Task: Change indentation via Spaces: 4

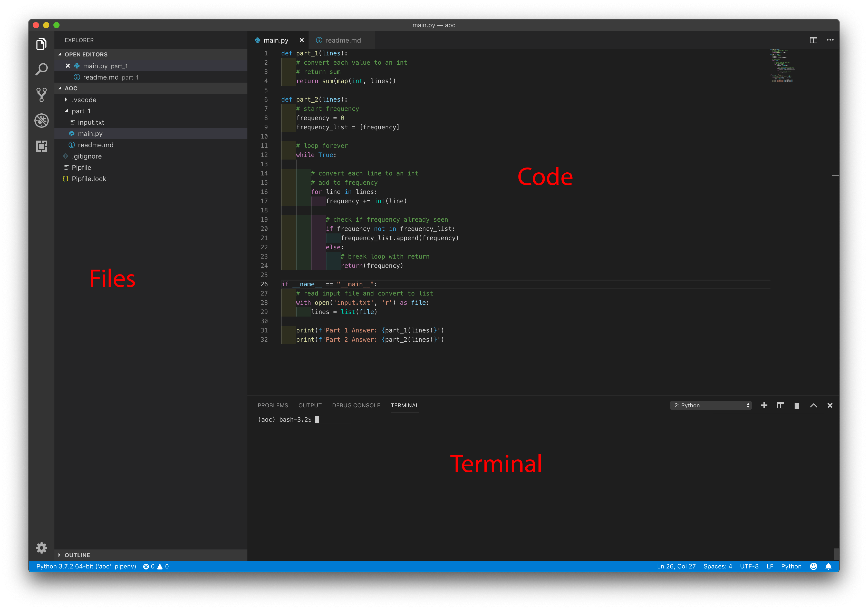Action: coord(718,566)
